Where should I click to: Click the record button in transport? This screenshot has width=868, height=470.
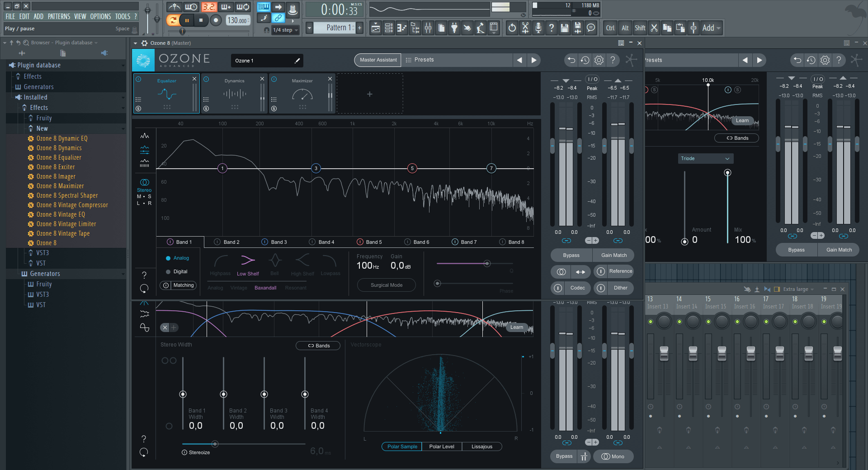216,20
